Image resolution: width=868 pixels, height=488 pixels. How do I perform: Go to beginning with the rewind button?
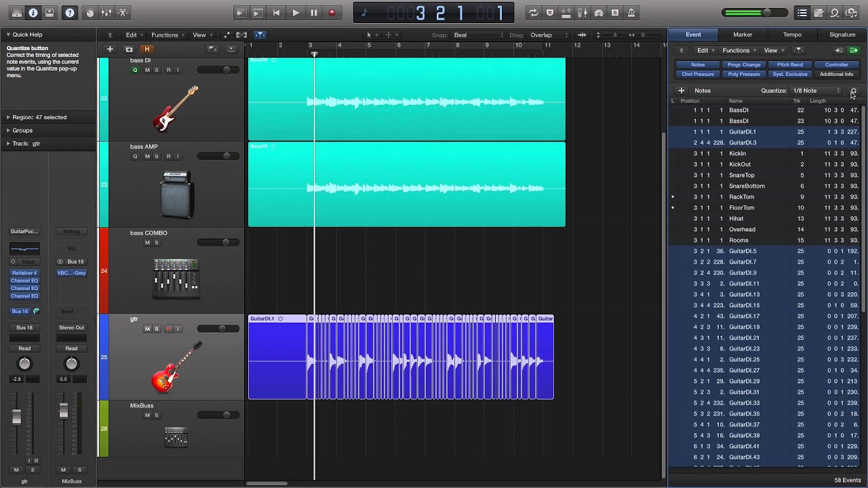[x=276, y=13]
